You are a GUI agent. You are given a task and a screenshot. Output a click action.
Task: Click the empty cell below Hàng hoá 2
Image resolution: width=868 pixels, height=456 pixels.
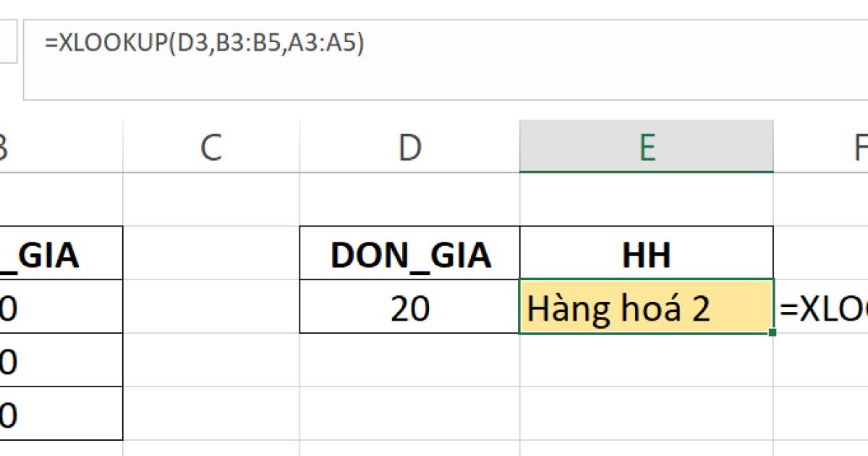[646, 358]
